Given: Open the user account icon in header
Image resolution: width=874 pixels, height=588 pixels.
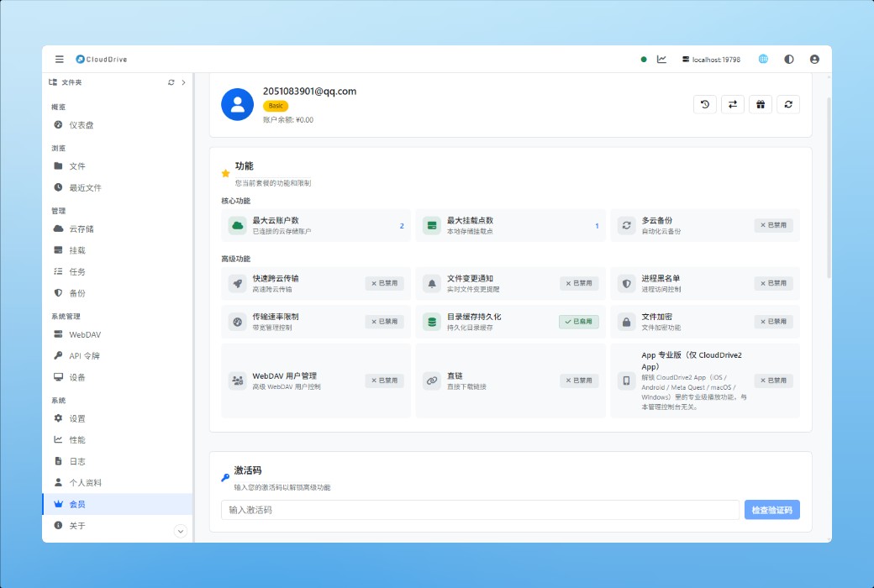Looking at the screenshot, I should [x=814, y=59].
